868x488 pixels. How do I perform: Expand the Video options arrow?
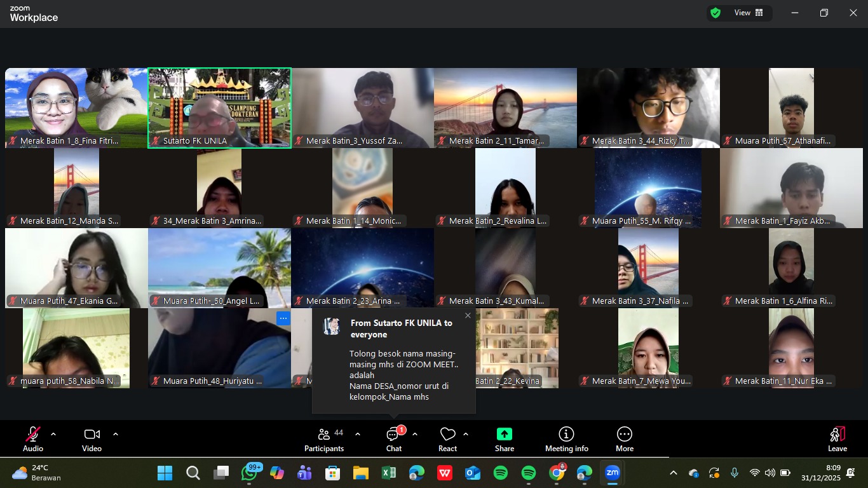coord(116,435)
